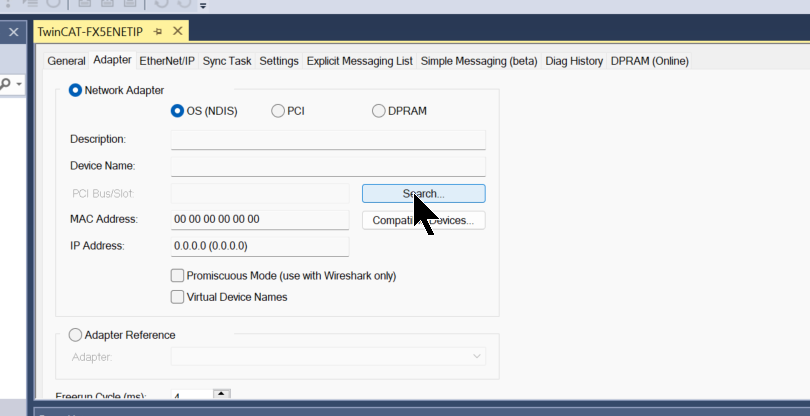
Task: Expand the search options dropdown in left panel
Action: 19,84
